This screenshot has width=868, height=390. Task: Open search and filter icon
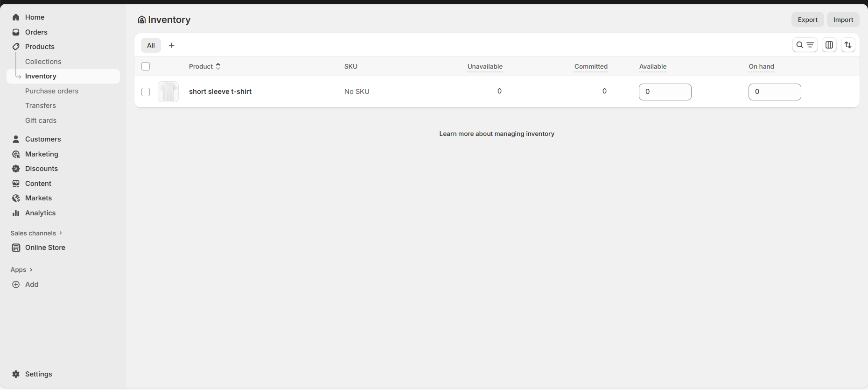coord(805,45)
